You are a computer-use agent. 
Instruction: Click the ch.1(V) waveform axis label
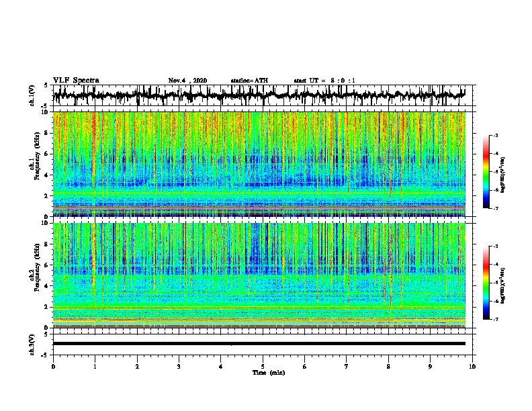(x=32, y=95)
